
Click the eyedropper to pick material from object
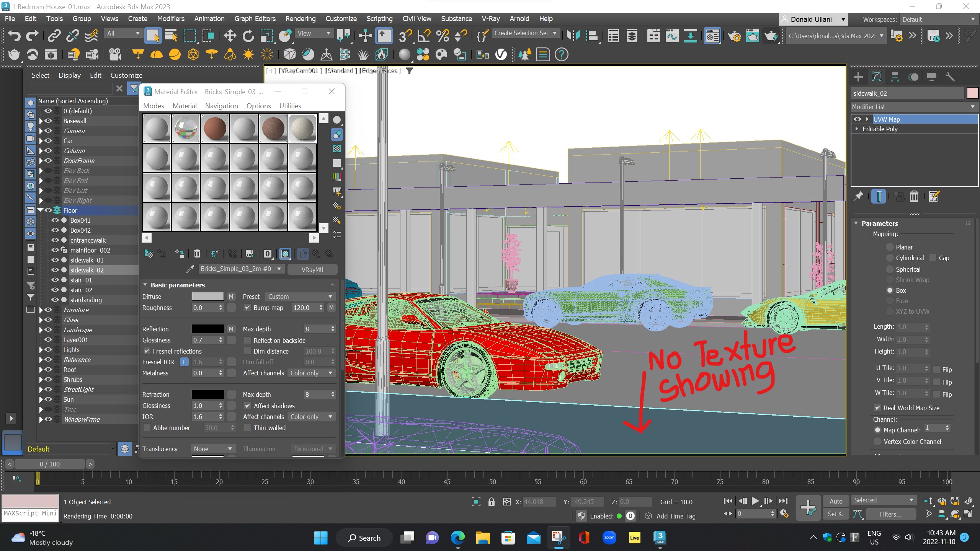[190, 269]
